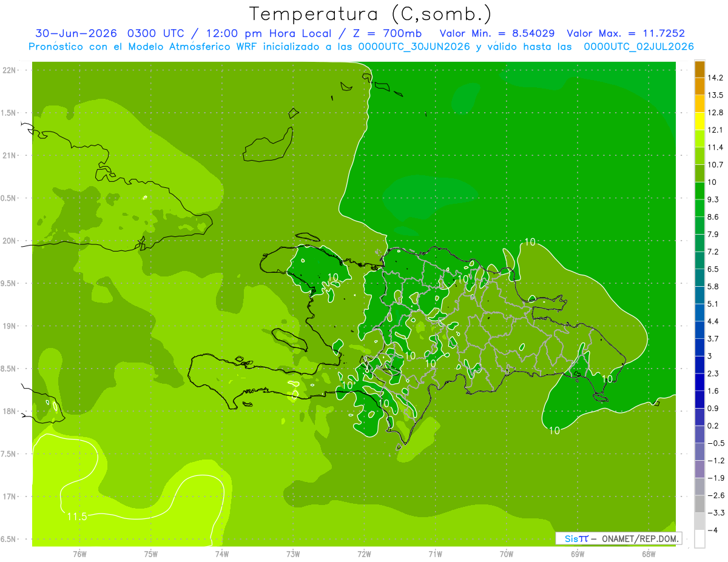Click the '73W' longitude label
This screenshot has width=728, height=562.
click(293, 554)
